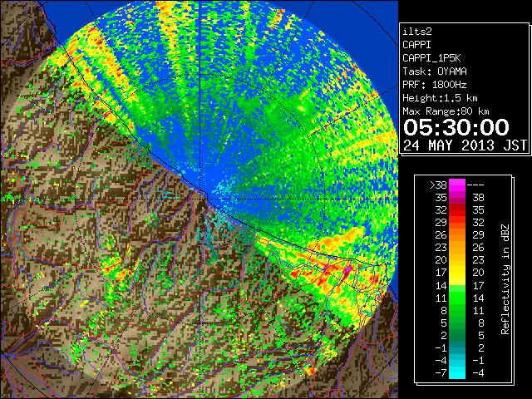Click the "CAPPI_1P5K" product name text
This screenshot has height=399, width=532.
tap(431, 58)
